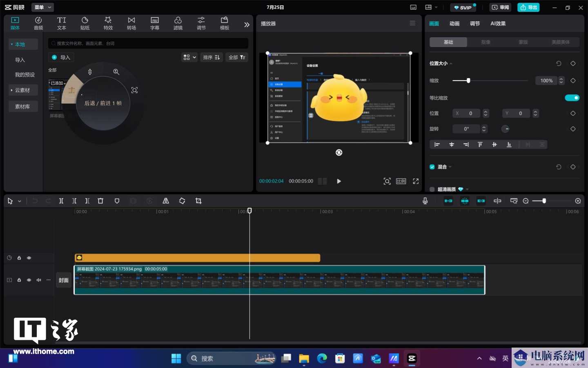This screenshot has width=588, height=368.
Task: Add a marker with the shield icon
Action: coord(117,201)
